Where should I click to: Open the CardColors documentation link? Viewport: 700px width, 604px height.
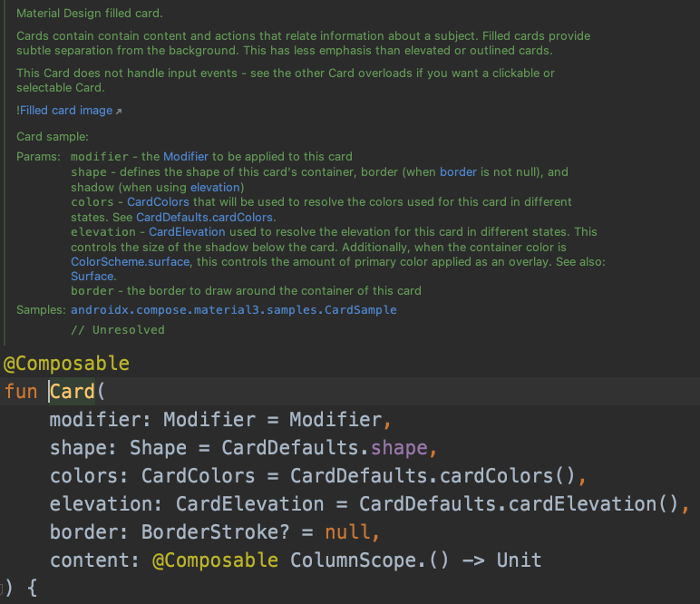[158, 202]
